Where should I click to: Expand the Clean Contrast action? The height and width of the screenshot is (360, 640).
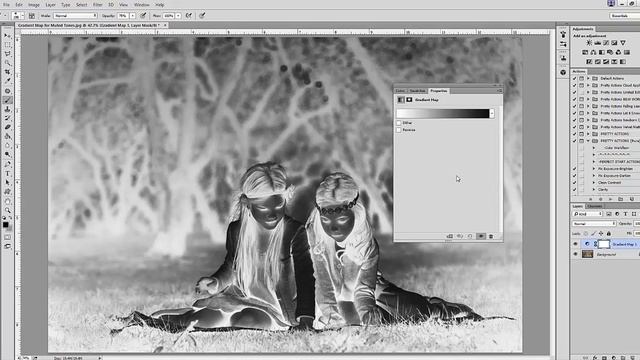pyautogui.click(x=594, y=182)
